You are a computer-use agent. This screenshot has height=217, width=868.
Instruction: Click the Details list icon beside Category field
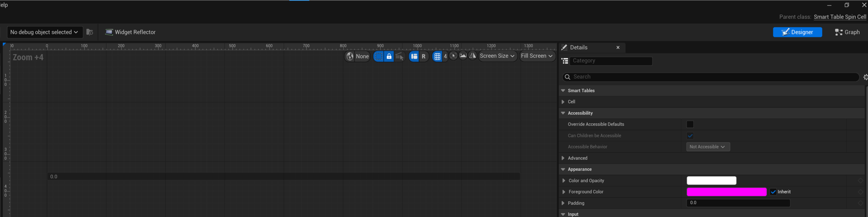[565, 61]
